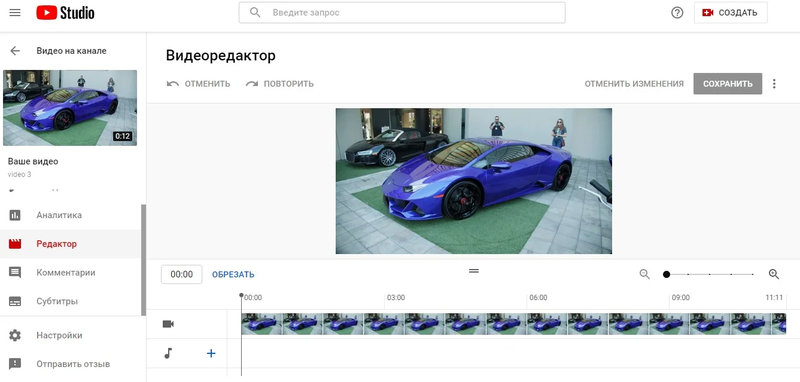Click the timeline panel resize handle

(x=474, y=271)
